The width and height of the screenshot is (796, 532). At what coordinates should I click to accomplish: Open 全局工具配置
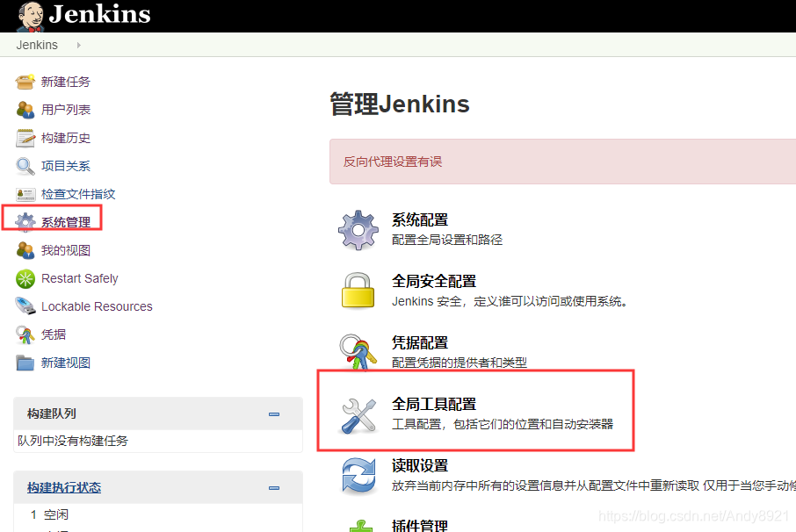coord(434,404)
